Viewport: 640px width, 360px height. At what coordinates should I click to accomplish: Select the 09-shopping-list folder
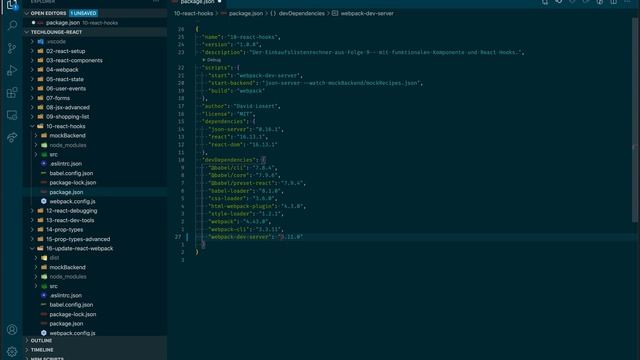pos(67,117)
